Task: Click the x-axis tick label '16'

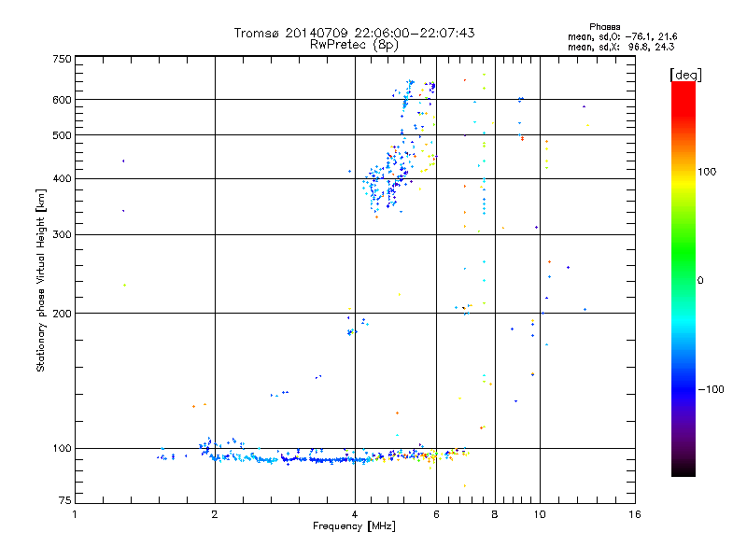Action: pyautogui.click(x=635, y=514)
